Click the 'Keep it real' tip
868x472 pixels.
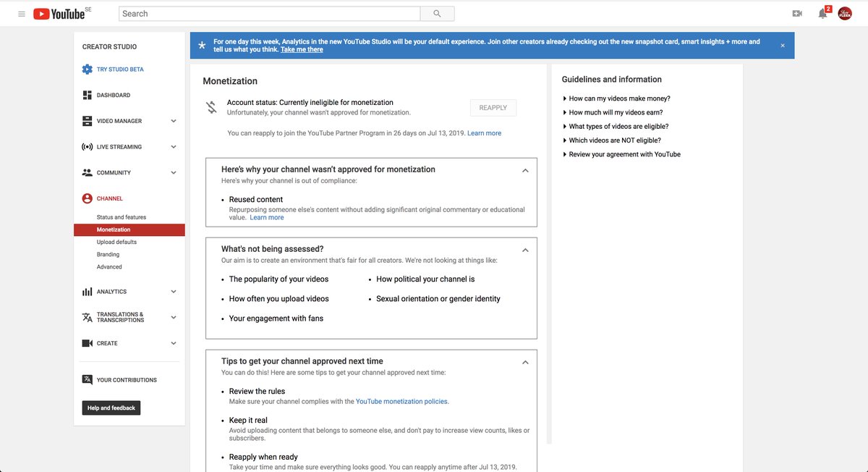(x=248, y=421)
